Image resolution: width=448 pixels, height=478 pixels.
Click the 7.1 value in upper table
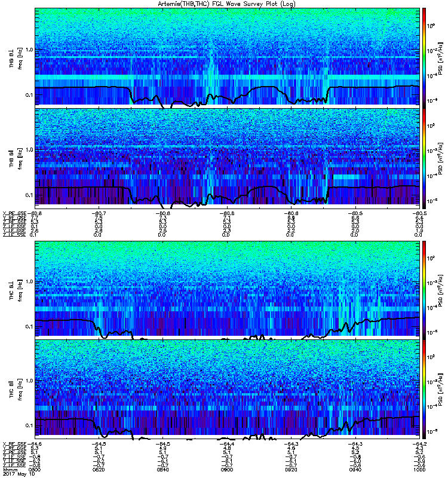coord(227,218)
